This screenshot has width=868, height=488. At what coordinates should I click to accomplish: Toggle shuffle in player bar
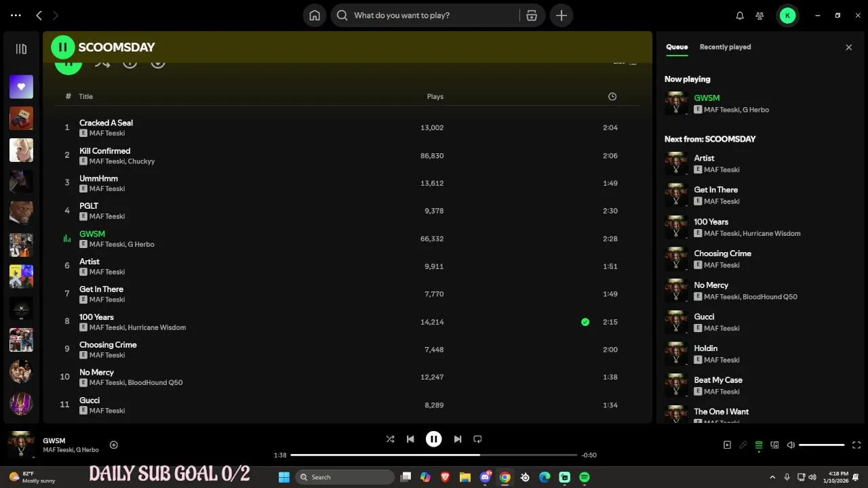click(390, 439)
